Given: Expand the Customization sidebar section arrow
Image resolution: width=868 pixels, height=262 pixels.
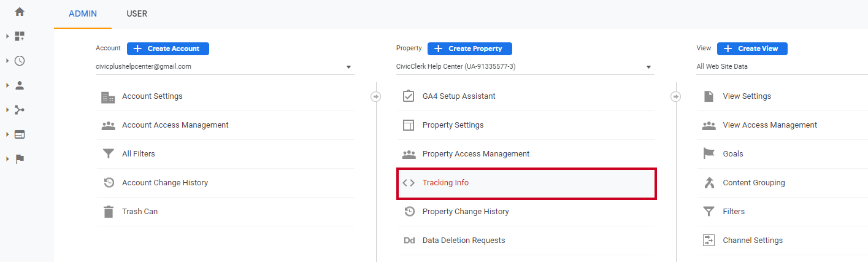Looking at the screenshot, I should [x=7, y=36].
